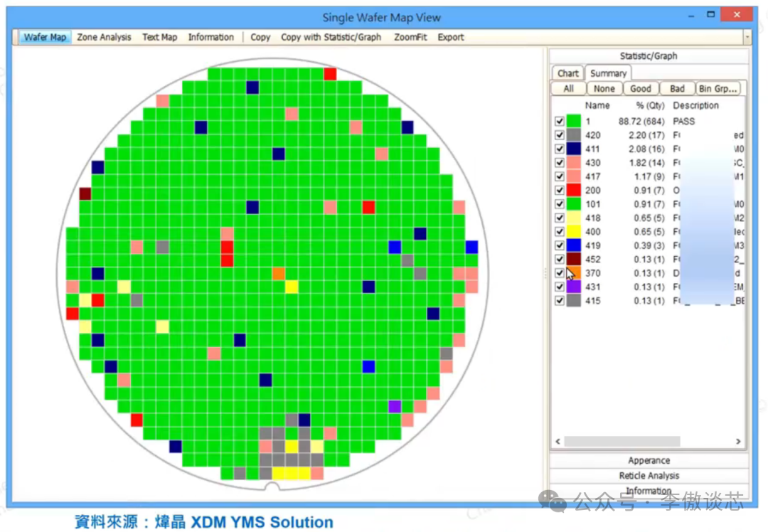The width and height of the screenshot is (768, 532).
Task: Expand the Information section below Reticle Analysis
Action: 649,490
